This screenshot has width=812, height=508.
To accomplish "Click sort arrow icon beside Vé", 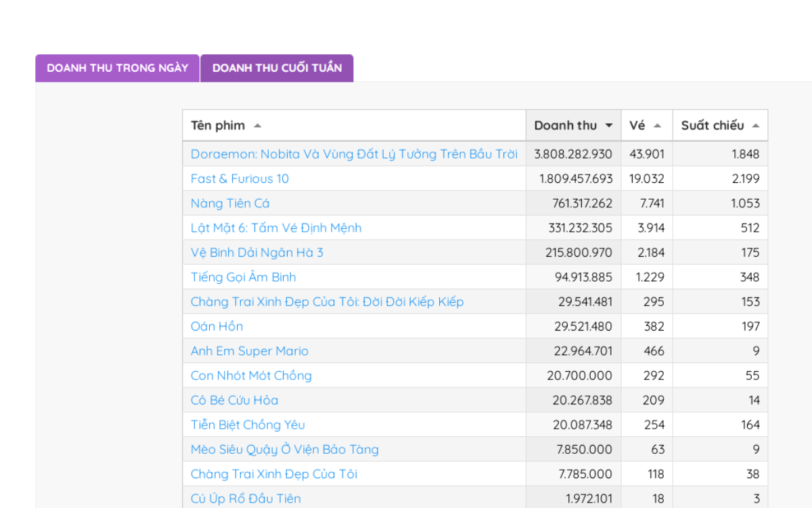I will click(657, 126).
